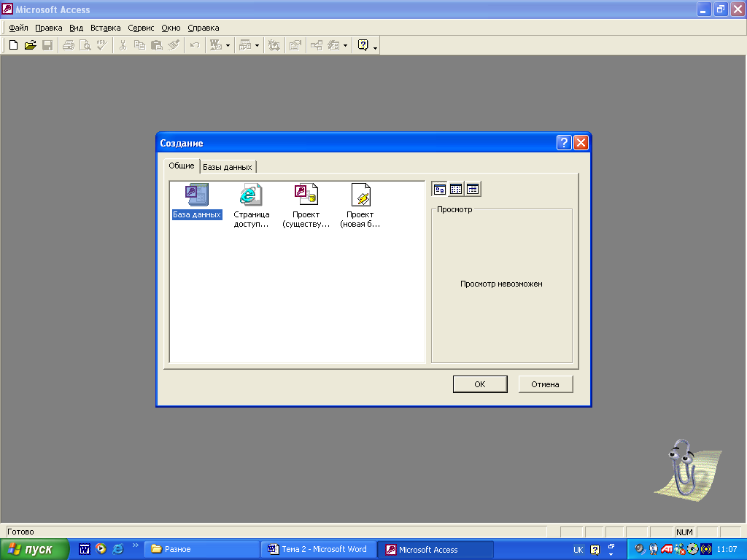Screen dimensions: 747x560
Task: Open Word from quick launch icon
Action: coord(85,549)
